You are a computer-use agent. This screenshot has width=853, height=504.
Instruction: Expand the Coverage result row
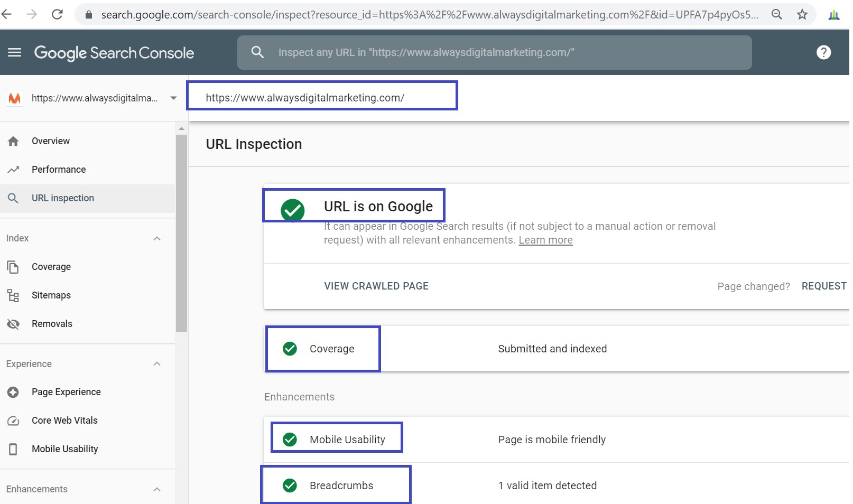point(557,349)
